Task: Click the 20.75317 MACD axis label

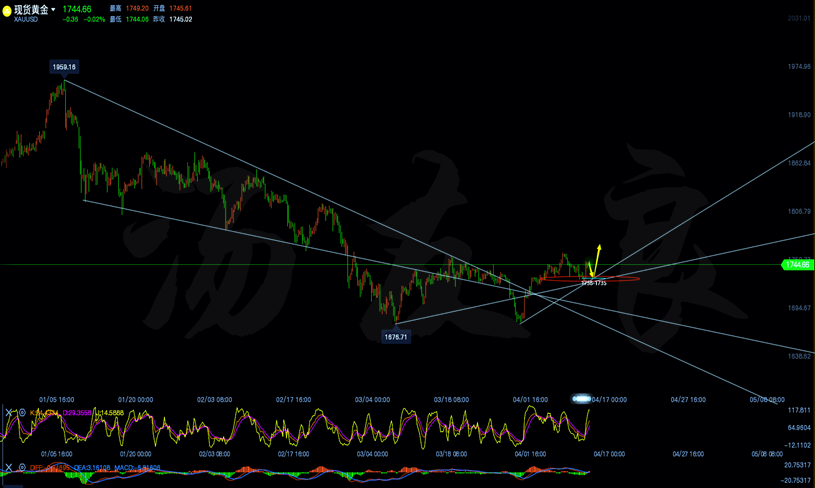Action: pos(797,465)
